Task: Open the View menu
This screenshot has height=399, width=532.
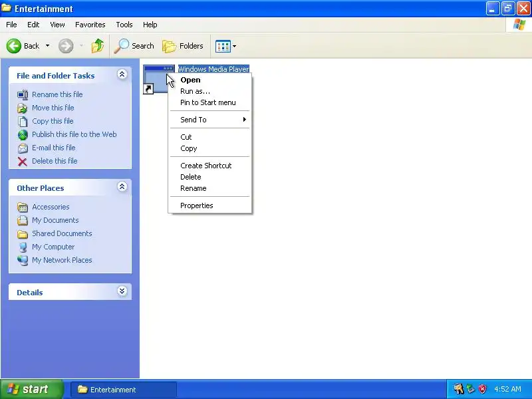Action: coord(57,25)
